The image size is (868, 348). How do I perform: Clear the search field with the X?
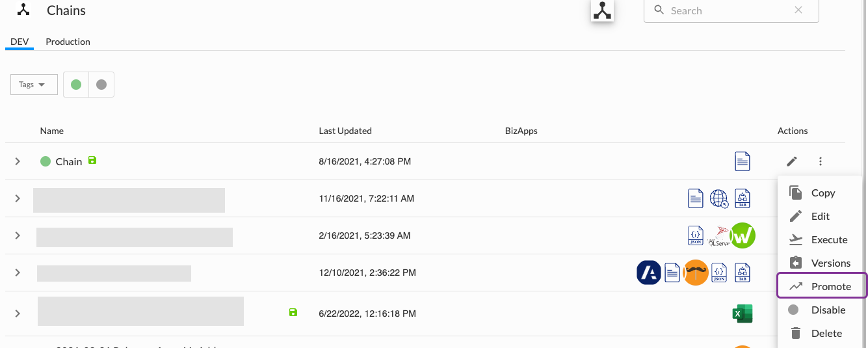798,10
